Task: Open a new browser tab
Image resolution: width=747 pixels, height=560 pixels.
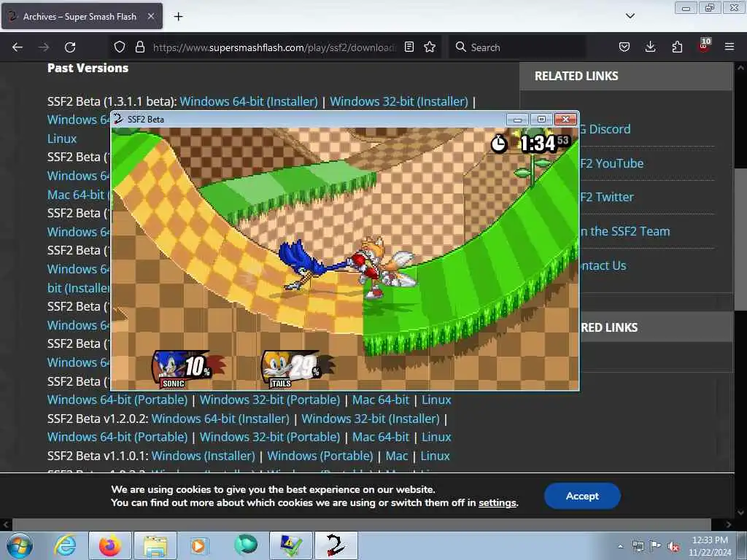Action: pos(178,17)
